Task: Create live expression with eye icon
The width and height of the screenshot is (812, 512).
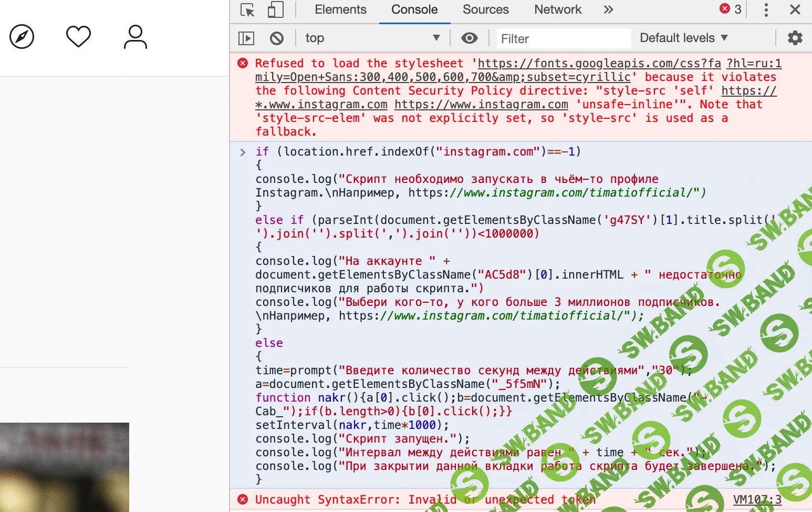Action: click(469, 38)
